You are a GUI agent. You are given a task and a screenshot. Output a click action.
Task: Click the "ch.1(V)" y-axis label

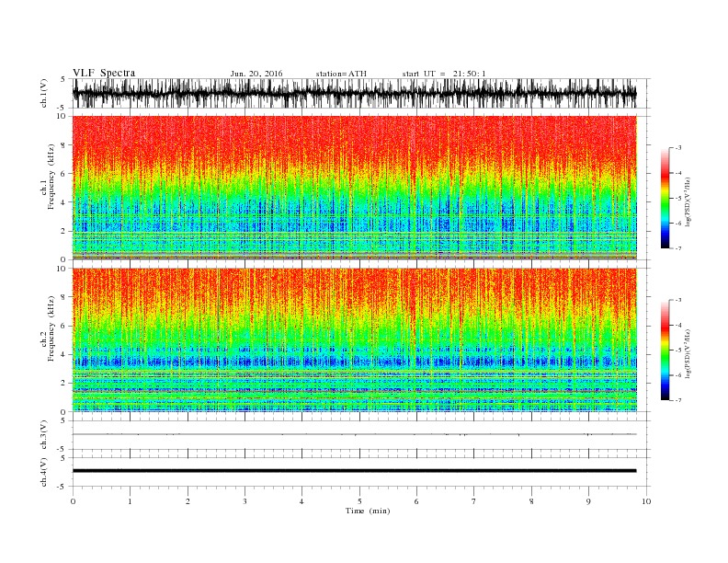click(44, 93)
